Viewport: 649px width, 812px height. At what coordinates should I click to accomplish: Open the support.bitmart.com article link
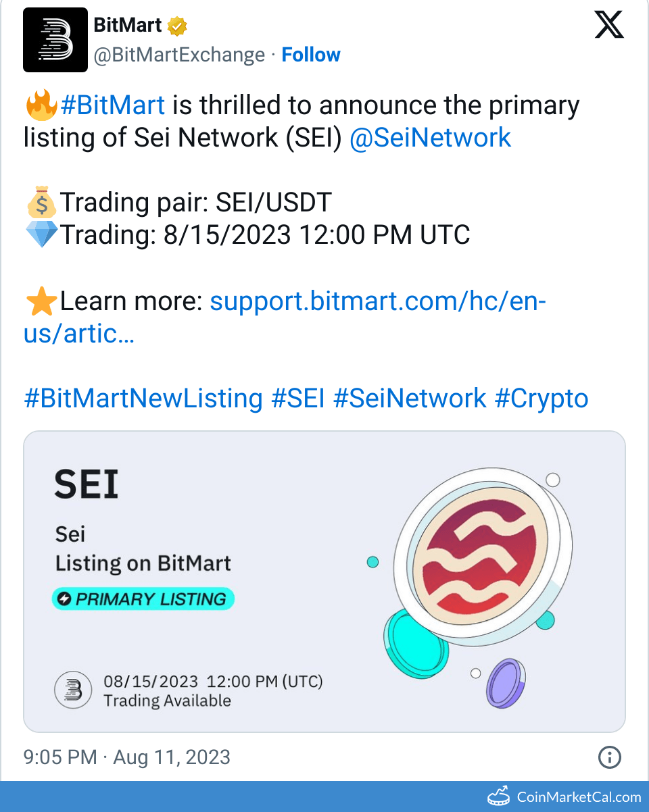tap(378, 301)
